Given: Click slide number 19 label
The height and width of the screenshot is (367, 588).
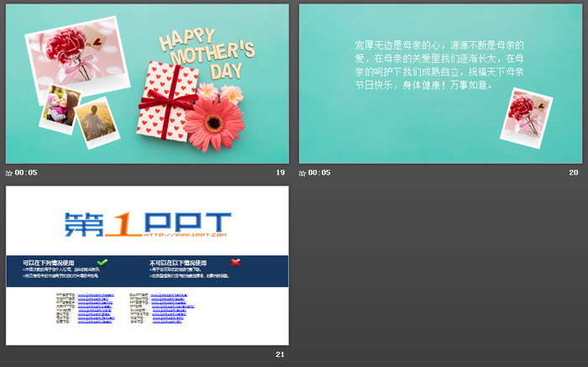Looking at the screenshot, I should [x=281, y=172].
